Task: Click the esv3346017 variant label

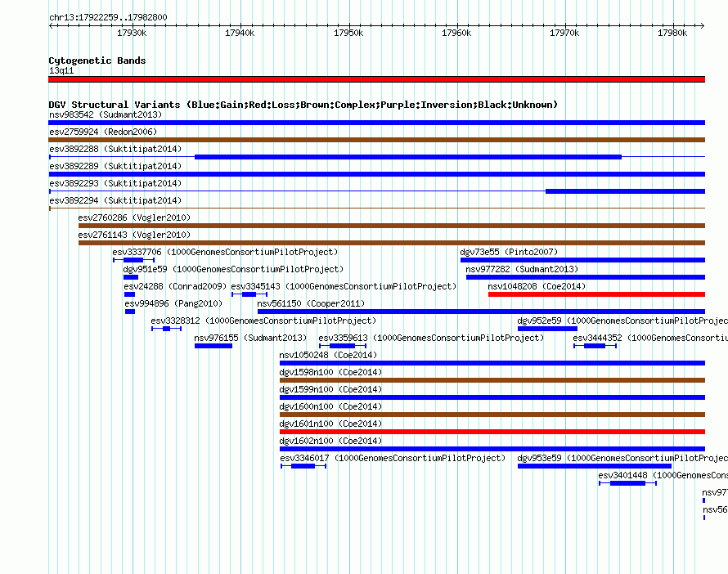Action: 393,458
